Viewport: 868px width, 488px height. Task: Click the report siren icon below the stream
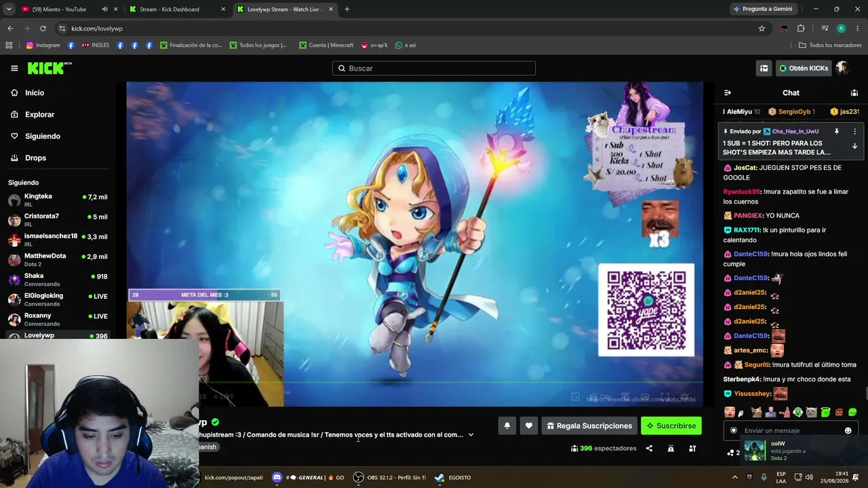671,448
